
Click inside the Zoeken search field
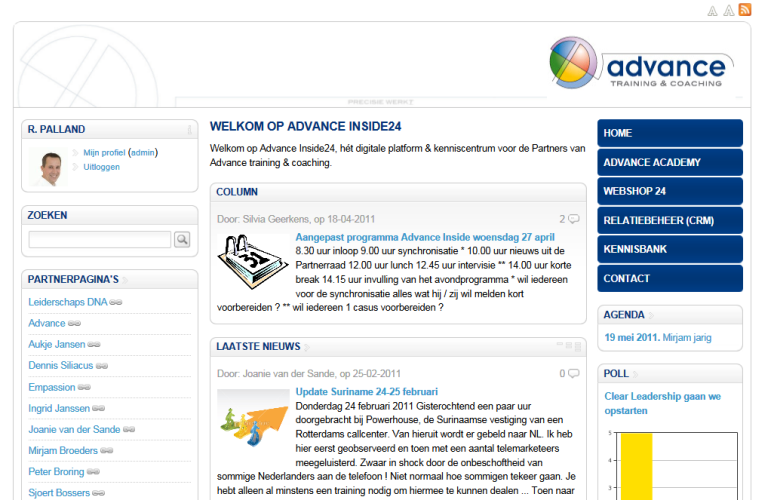100,240
